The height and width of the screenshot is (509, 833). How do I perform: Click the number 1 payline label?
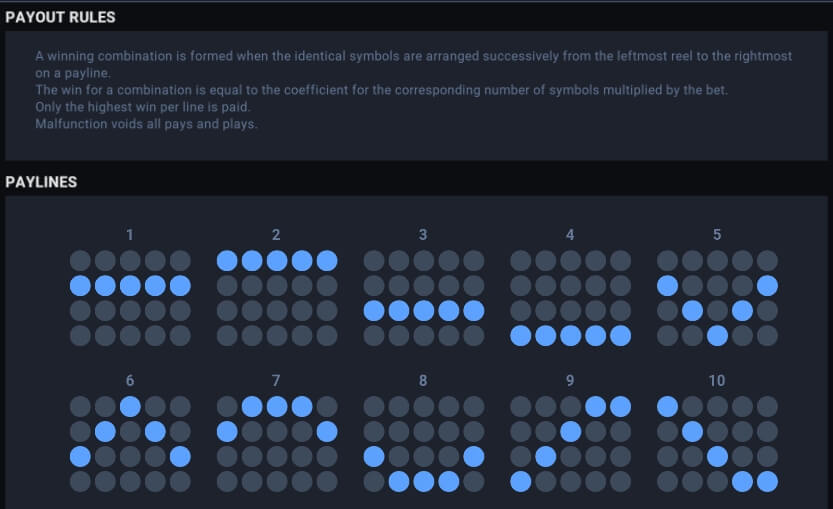(x=130, y=235)
